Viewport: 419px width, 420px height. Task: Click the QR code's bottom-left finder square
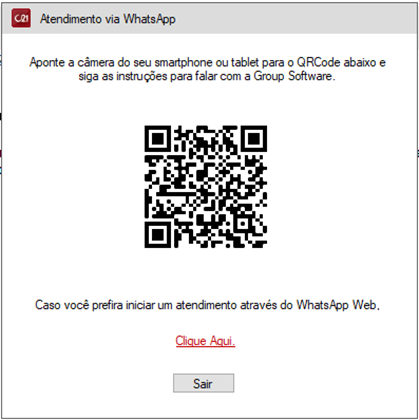(158, 235)
